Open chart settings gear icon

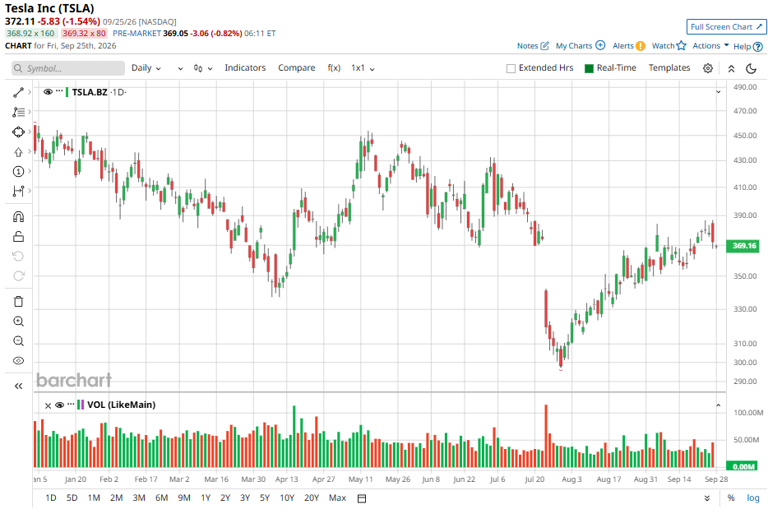coord(708,68)
